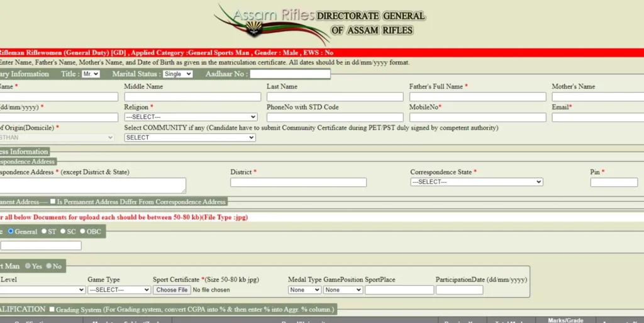Screen dimensions: 644x323
Task: Select the SC category radio button
Action: [x=63, y=231]
